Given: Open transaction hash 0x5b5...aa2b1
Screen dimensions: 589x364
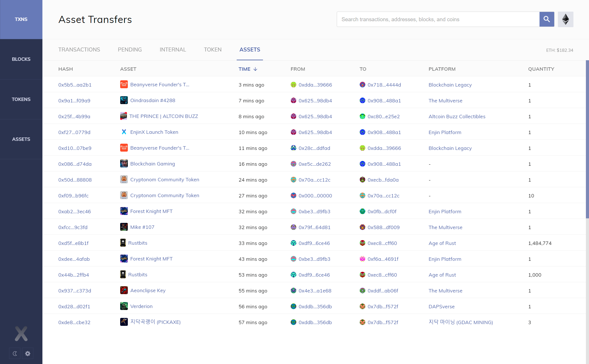Looking at the screenshot, I should [75, 85].
